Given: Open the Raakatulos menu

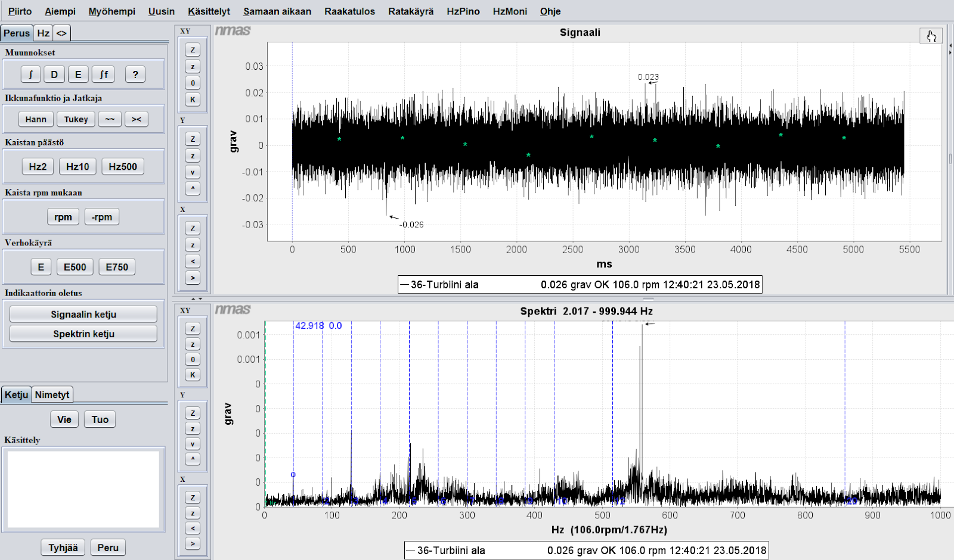Looking at the screenshot, I should point(350,11).
